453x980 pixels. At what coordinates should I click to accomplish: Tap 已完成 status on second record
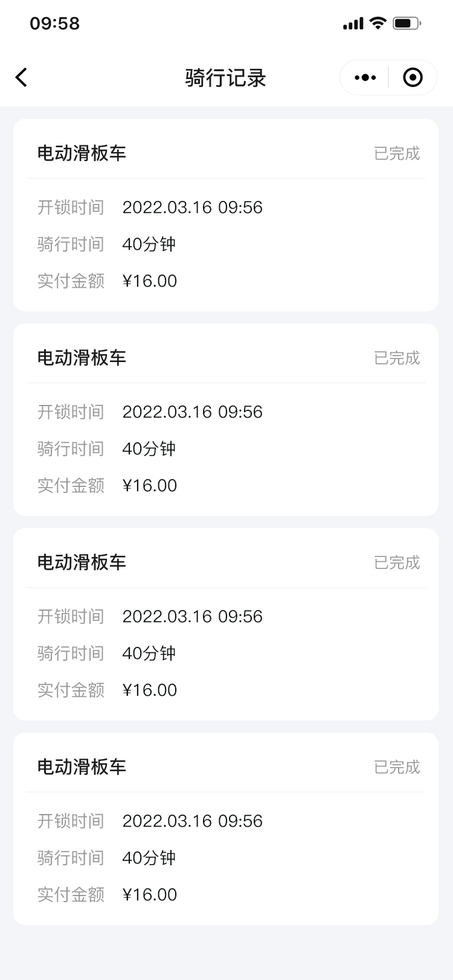coord(397,358)
